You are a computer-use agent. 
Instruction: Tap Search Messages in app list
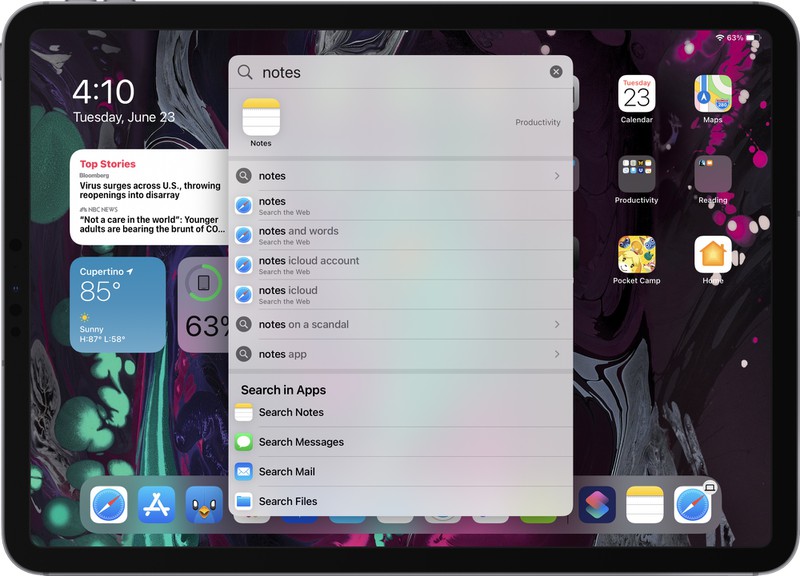pyautogui.click(x=300, y=442)
